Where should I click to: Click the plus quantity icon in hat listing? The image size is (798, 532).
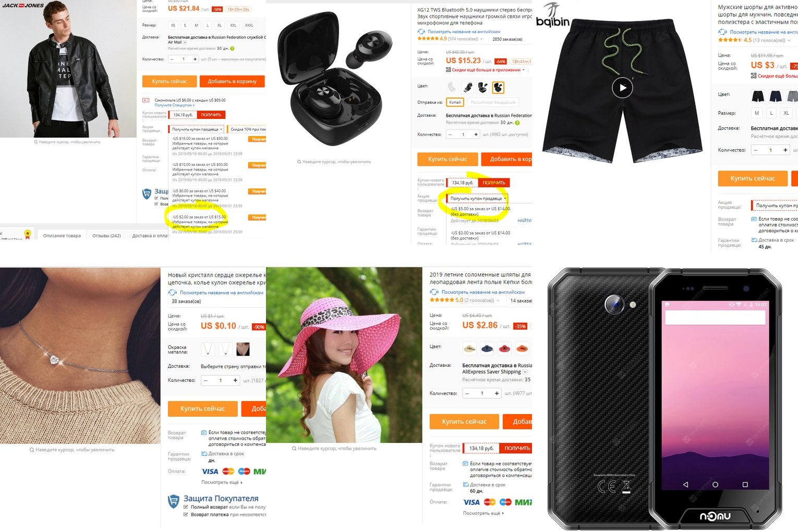tap(497, 393)
